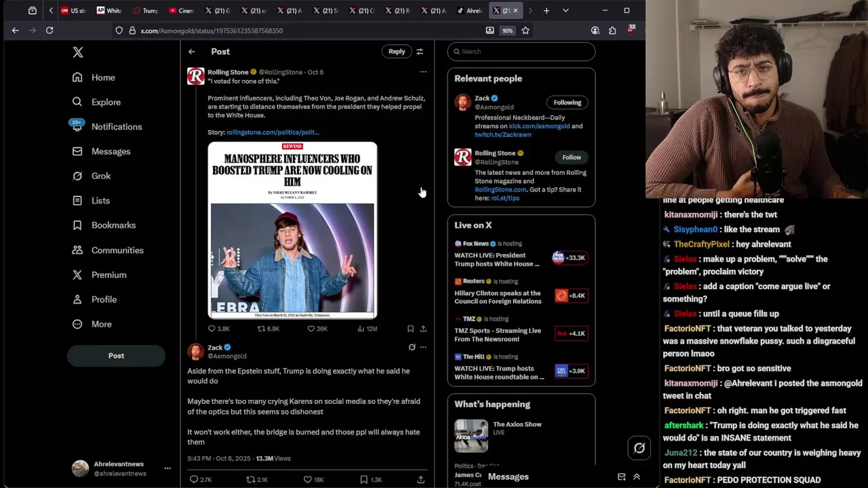Bookmark the page with the star icon
The height and width of the screenshot is (488, 868).
[526, 30]
